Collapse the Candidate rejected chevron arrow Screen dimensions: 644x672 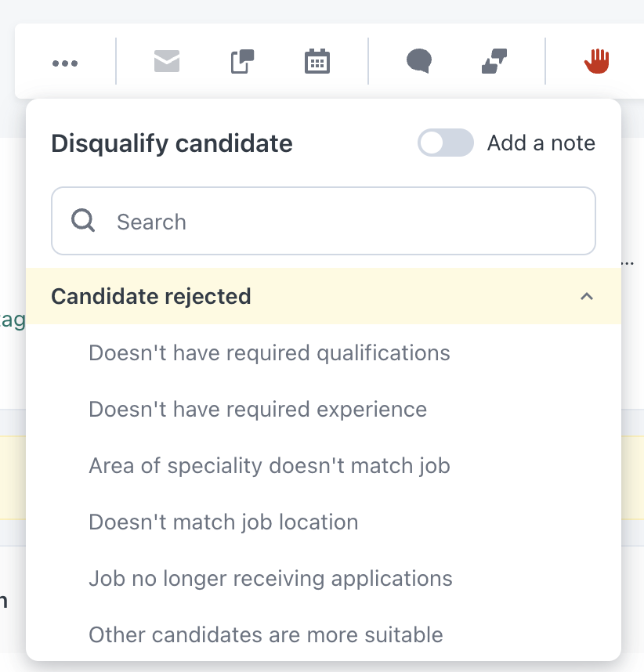(586, 297)
